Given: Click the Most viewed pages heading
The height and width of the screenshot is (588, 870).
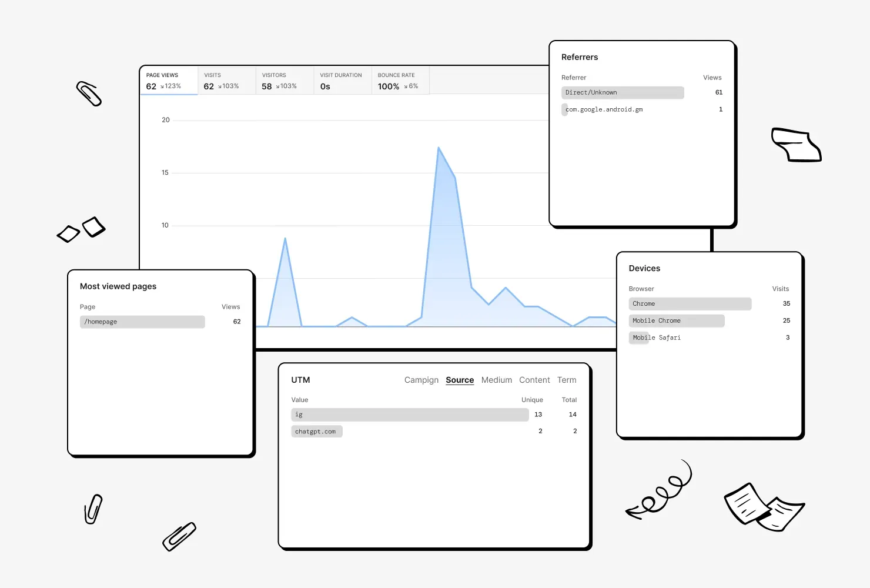Looking at the screenshot, I should [x=118, y=286].
